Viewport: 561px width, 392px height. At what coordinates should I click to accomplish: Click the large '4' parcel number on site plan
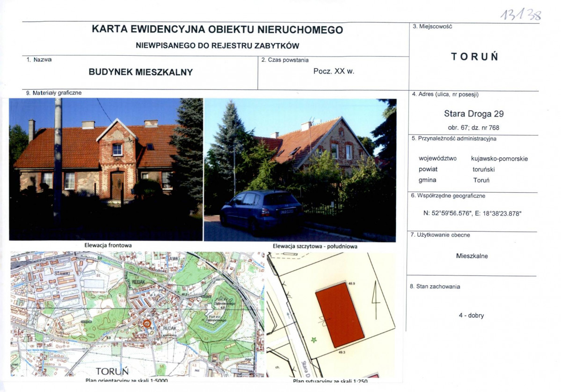tap(376, 300)
